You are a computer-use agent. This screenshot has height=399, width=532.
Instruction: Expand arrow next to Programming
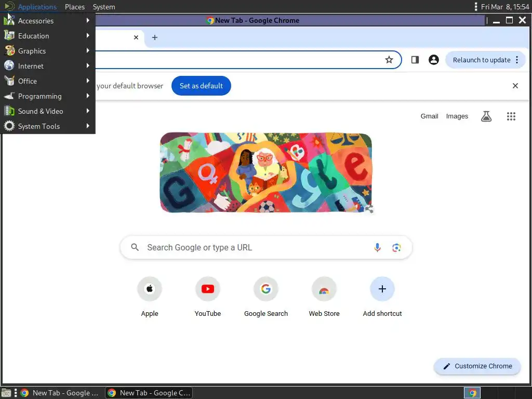[x=88, y=96]
